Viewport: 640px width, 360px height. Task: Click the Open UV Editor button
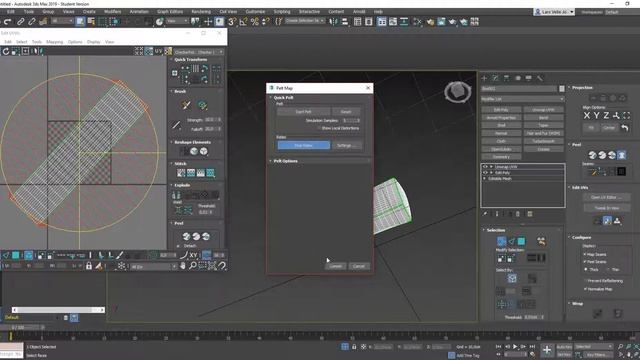point(606,197)
